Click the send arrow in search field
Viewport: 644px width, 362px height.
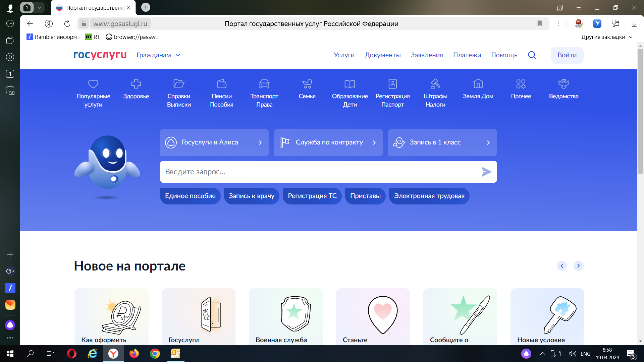point(486,172)
